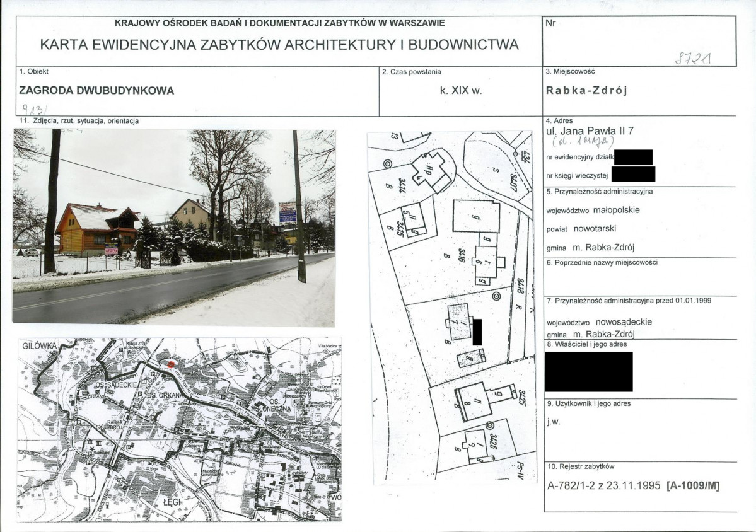Click the redaction beside 'nr księgi wieczystej'

633,174
